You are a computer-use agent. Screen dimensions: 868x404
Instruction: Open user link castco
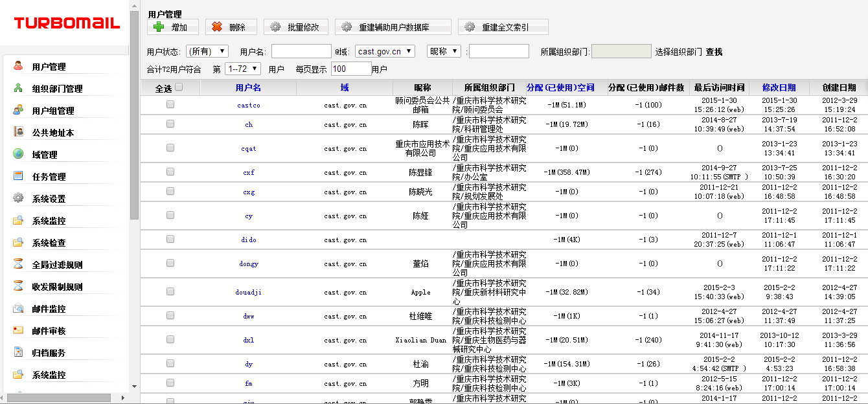(x=249, y=105)
